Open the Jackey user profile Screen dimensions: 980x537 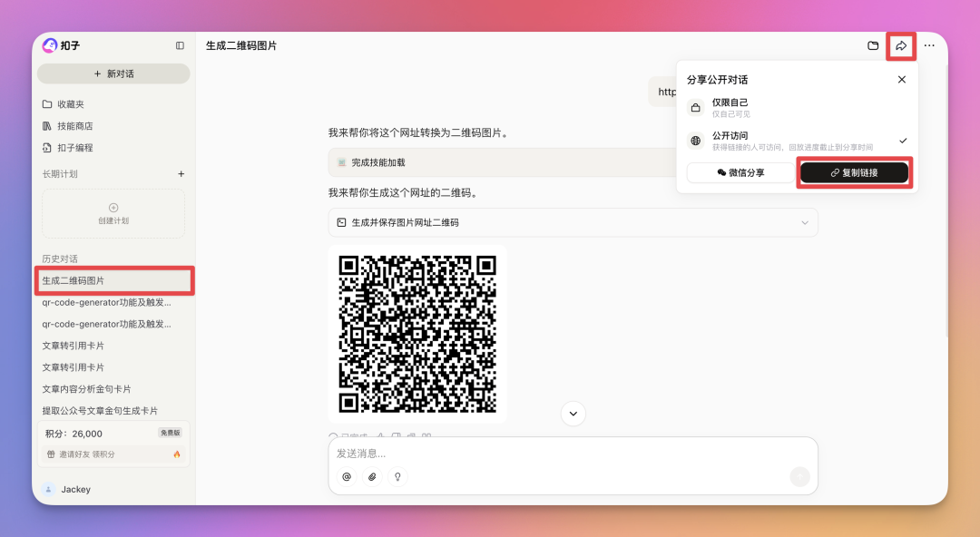point(67,490)
